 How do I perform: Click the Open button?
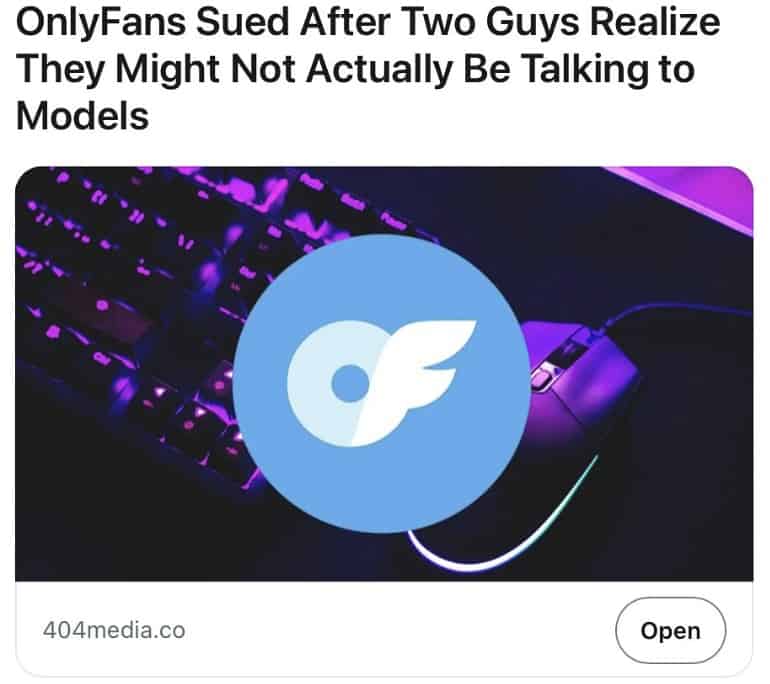click(x=670, y=630)
